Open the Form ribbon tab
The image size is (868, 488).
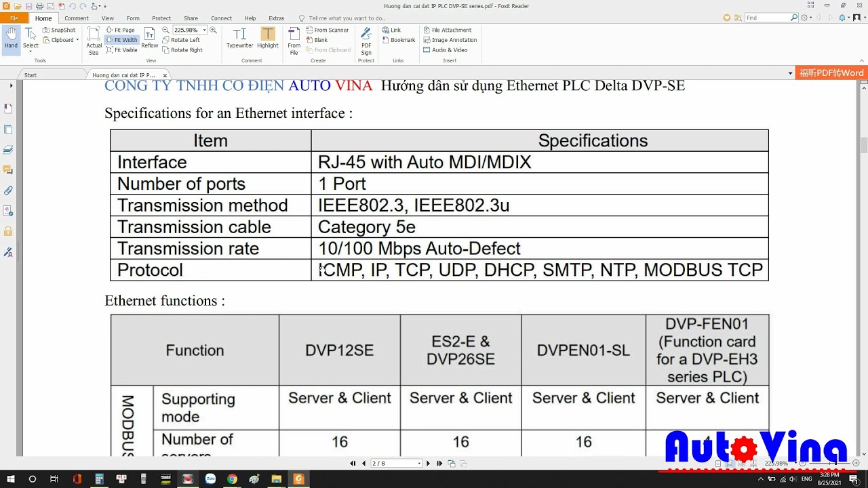pos(133,18)
